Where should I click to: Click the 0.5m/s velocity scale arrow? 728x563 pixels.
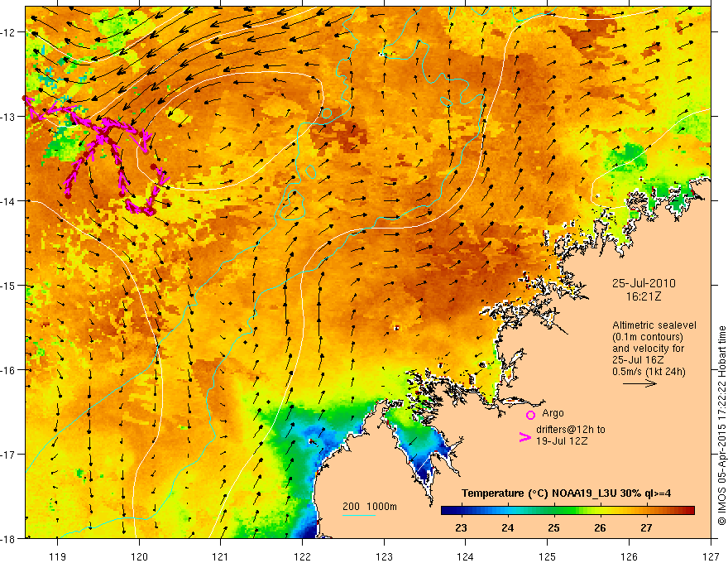point(639,383)
